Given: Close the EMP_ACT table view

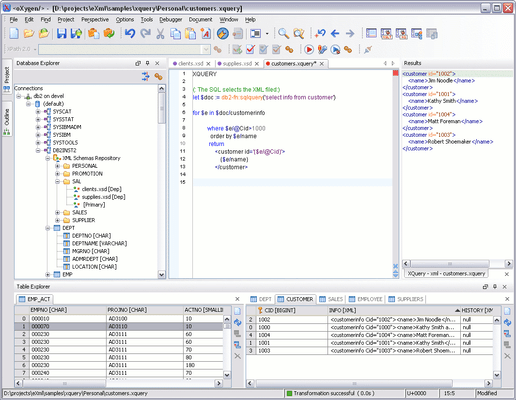Looking at the screenshot, I should click(x=237, y=299).
